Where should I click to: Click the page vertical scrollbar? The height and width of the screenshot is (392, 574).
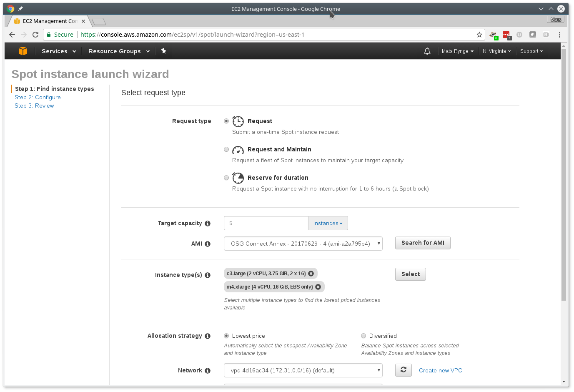tap(564, 175)
